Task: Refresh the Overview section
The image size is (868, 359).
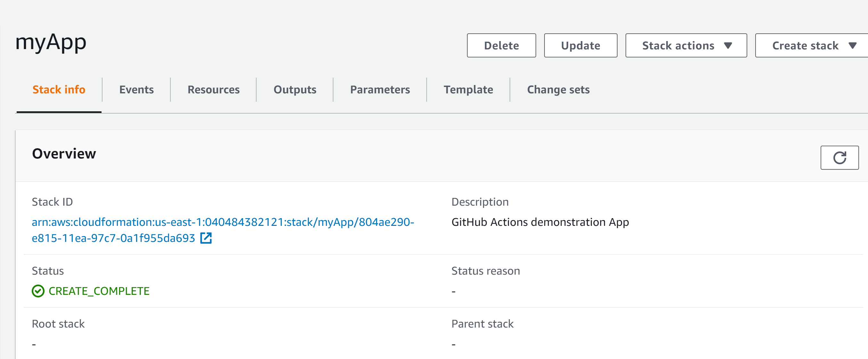Action: [x=839, y=158]
